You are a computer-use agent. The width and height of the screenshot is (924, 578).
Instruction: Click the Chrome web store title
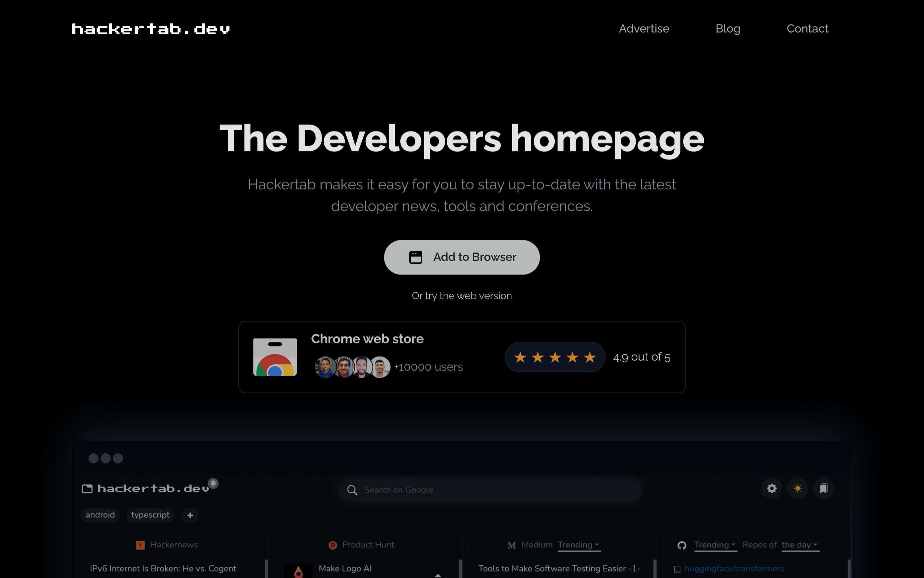(x=367, y=339)
